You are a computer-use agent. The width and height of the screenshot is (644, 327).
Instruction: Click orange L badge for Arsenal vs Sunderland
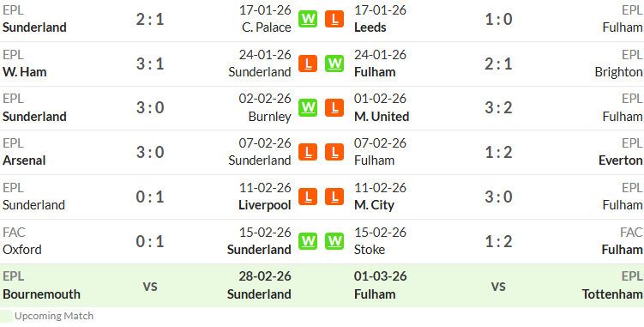(x=308, y=152)
